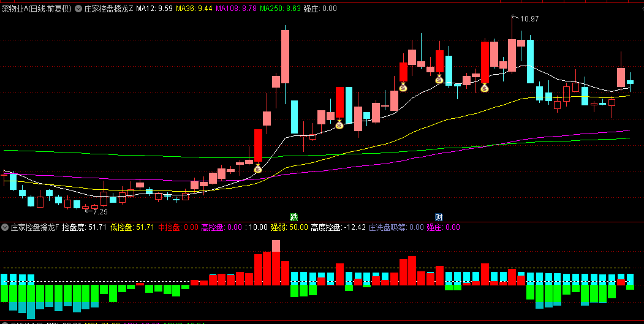Click the 庄家控盘擒龙Z indicator name

coord(109,8)
